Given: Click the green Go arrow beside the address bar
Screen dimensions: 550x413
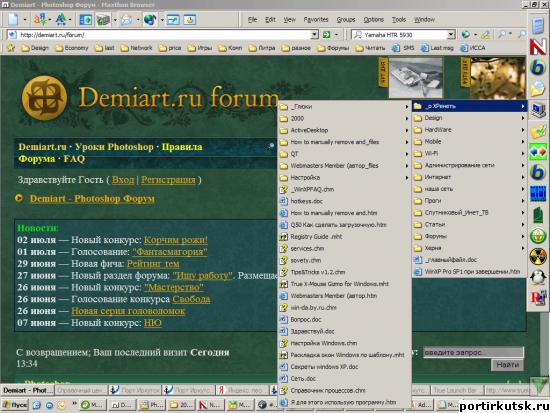Looking at the screenshot, I should [x=326, y=35].
